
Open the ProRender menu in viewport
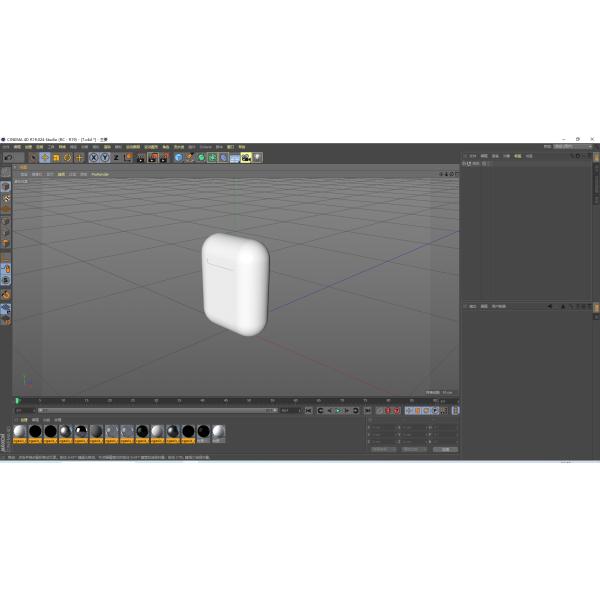pos(100,174)
